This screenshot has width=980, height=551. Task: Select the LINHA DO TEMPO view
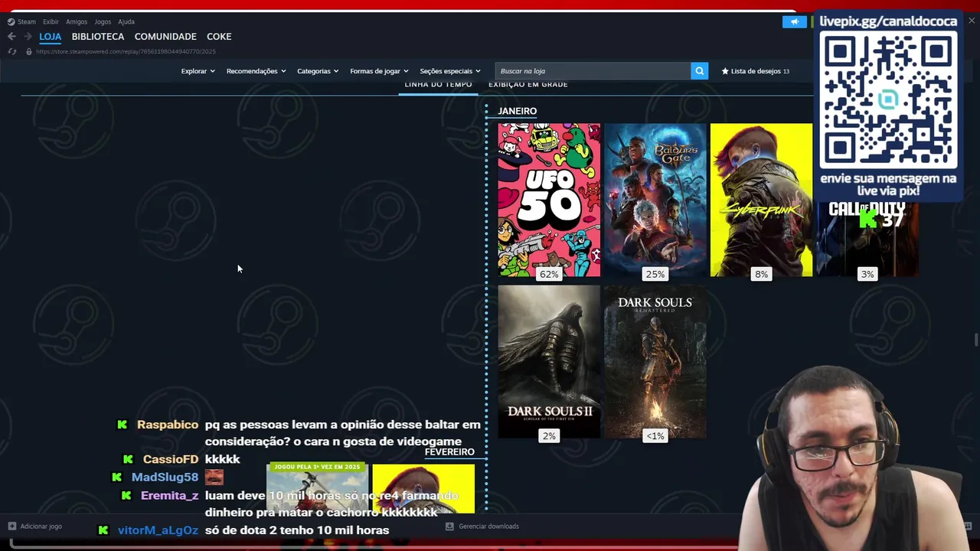tap(438, 84)
